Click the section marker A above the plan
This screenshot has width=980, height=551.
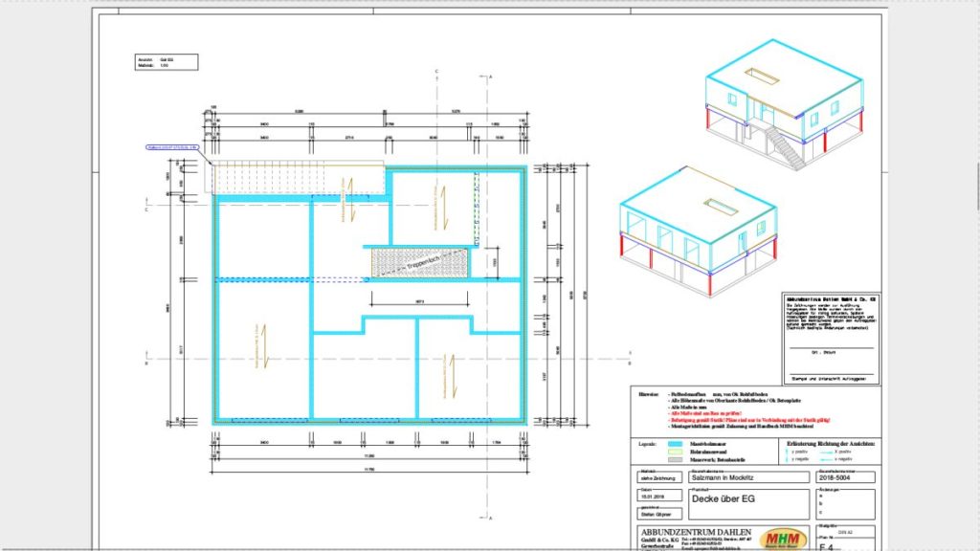[x=490, y=76]
